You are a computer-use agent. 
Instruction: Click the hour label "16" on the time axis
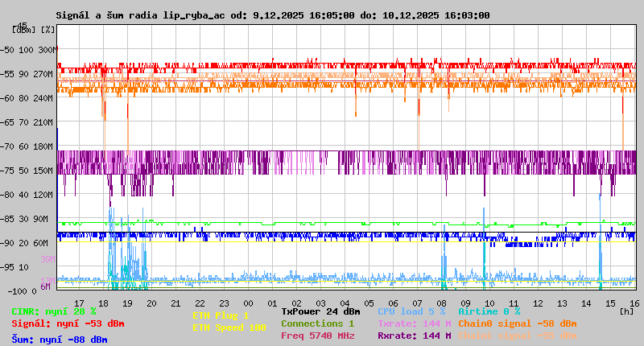[634, 303]
